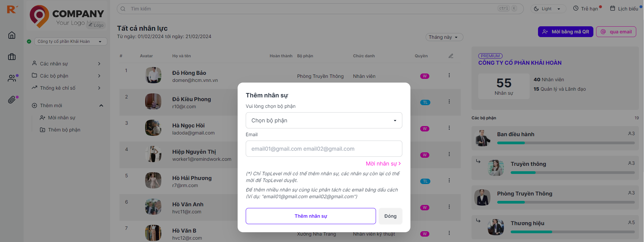This screenshot has width=644, height=242.
Task: Select Mời nhân sự in the sidebar
Action: pos(62,117)
